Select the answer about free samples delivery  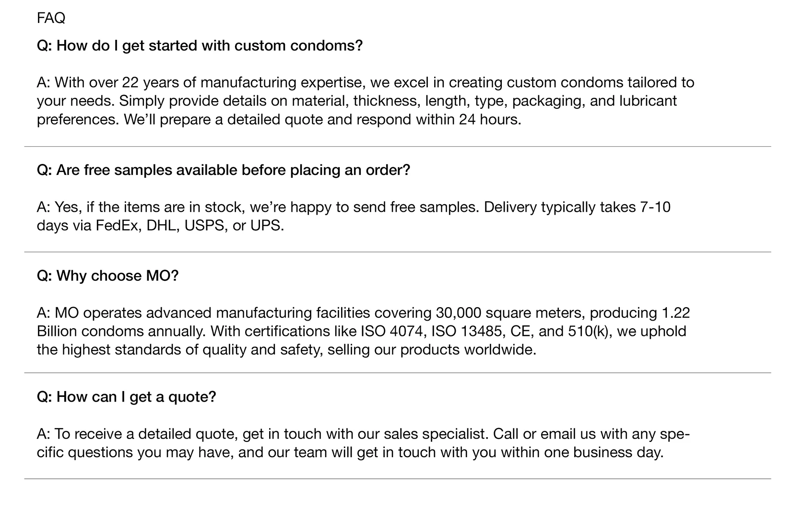tap(353, 216)
